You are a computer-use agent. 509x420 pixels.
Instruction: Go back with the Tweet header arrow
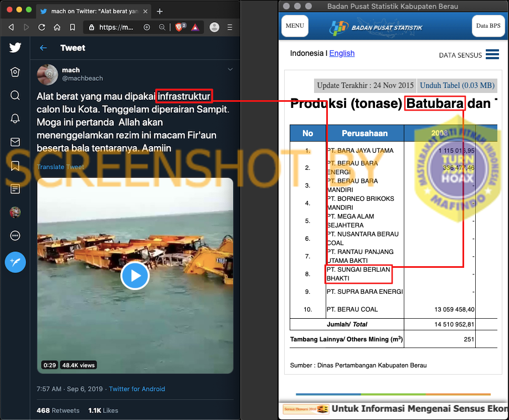click(43, 48)
